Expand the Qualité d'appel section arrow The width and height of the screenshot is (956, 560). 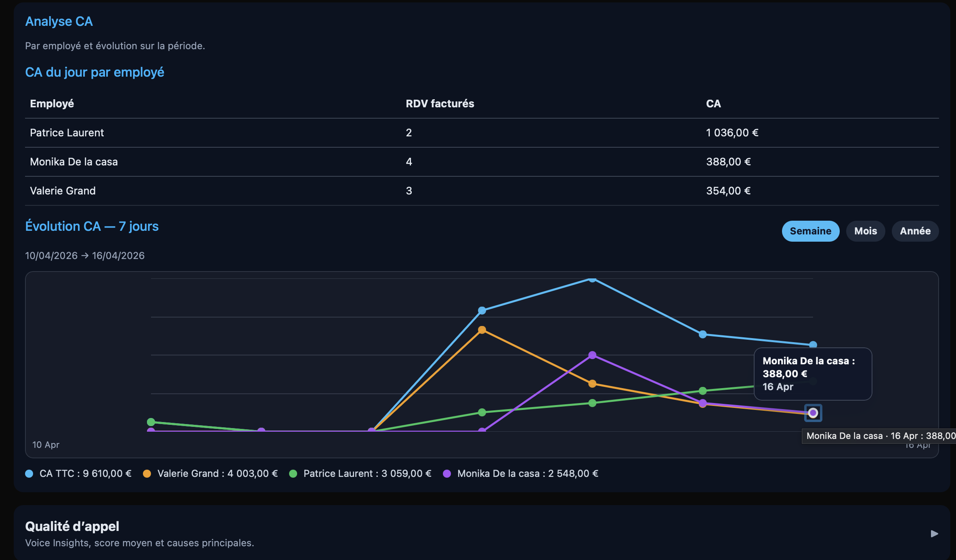point(934,534)
